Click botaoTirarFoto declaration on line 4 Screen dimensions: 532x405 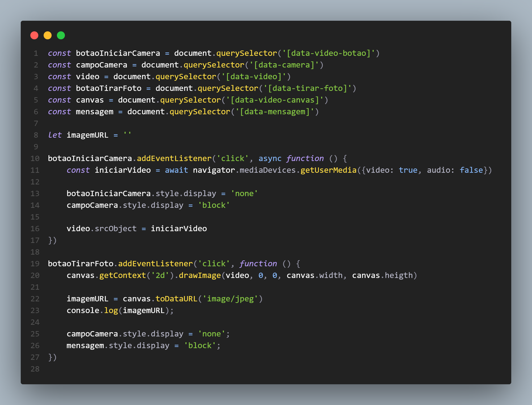(x=109, y=88)
